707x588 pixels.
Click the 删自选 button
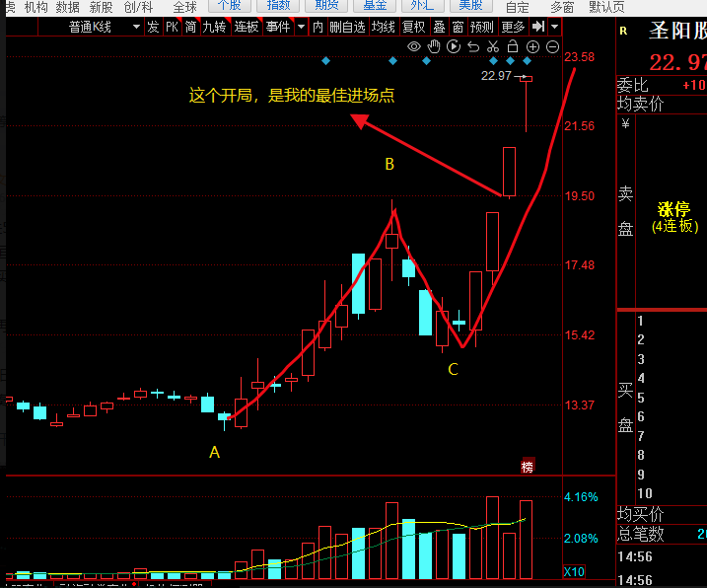[346, 27]
